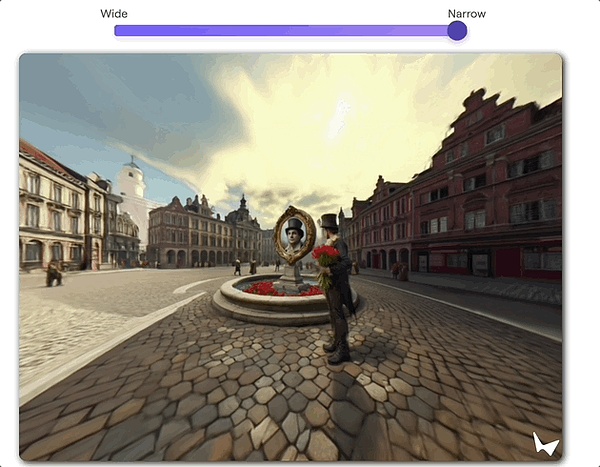Click the middle of the purple slider track
The height and width of the screenshot is (467, 600).
point(285,31)
